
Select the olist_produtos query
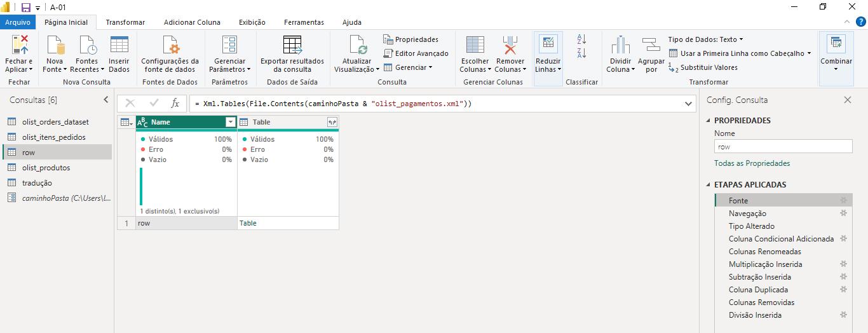tap(58, 167)
